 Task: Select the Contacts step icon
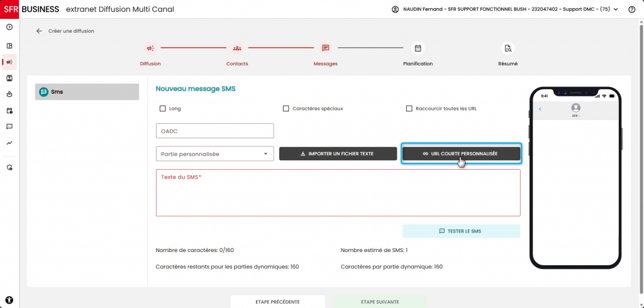click(x=237, y=48)
